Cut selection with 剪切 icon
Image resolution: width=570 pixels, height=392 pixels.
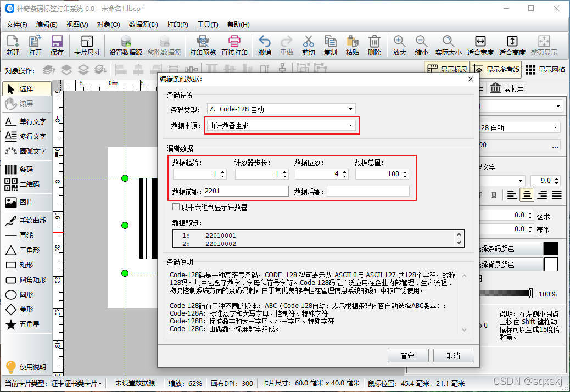308,46
